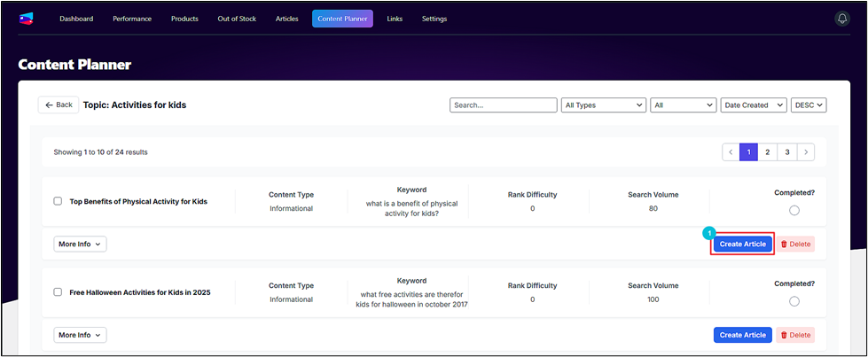The image size is (868, 357).
Task: Click title Free Halloween Activities for Kids in 2025
Action: click(x=140, y=292)
